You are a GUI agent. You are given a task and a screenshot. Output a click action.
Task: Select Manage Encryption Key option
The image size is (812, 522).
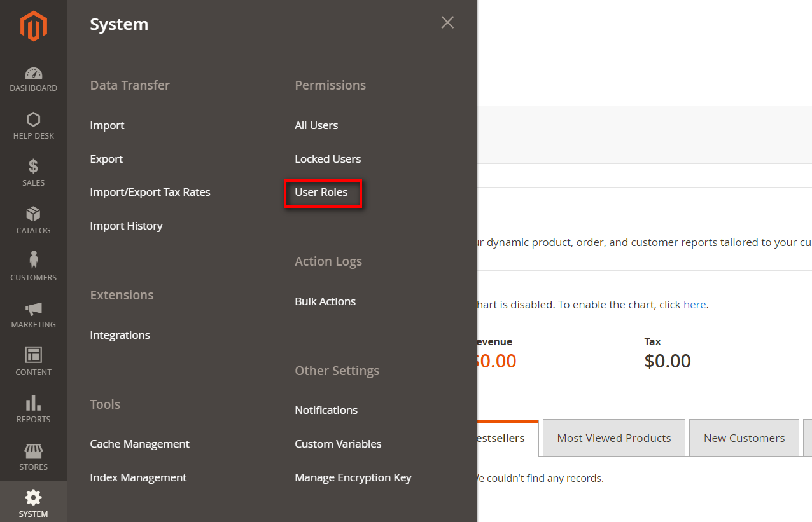pos(353,477)
